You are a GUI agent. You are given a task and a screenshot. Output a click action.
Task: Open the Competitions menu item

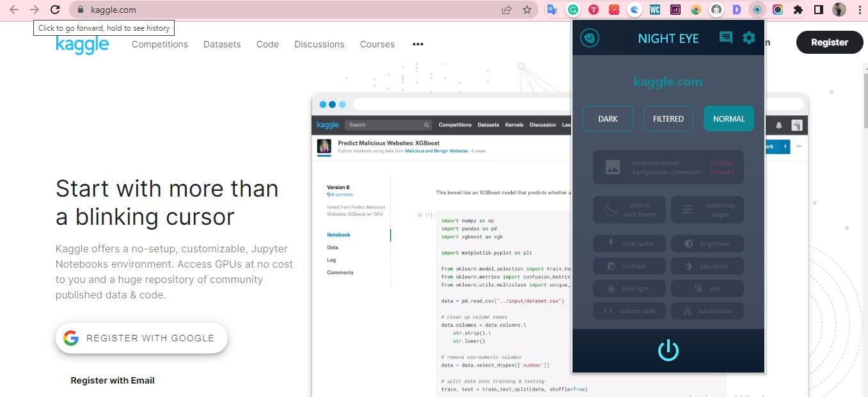coord(160,44)
